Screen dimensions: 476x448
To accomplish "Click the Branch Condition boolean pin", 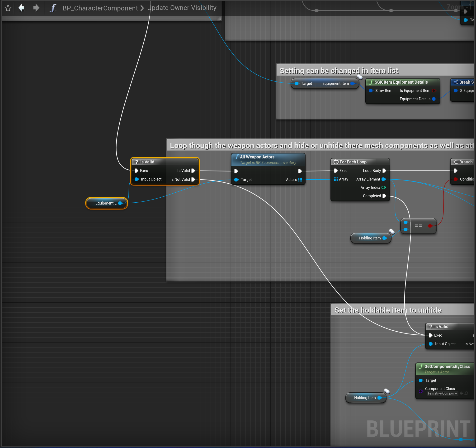I will tap(455, 179).
